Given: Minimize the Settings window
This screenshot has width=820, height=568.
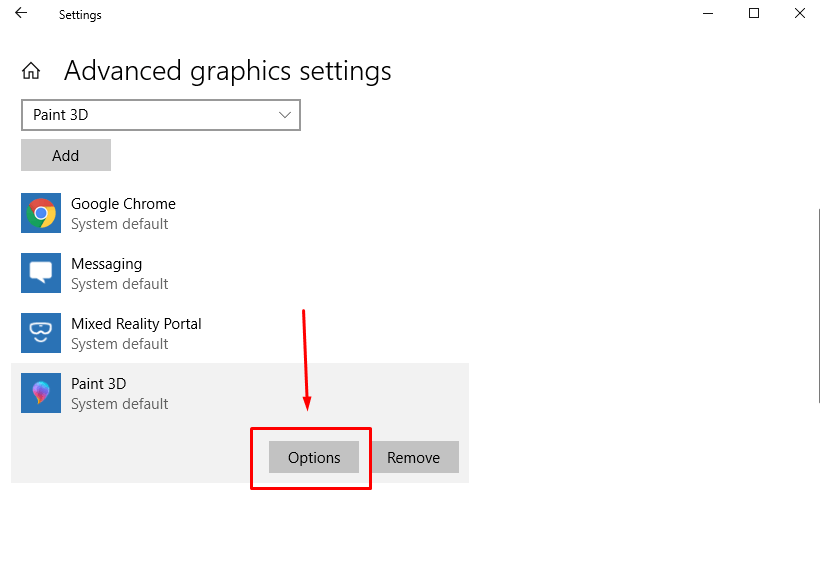Looking at the screenshot, I should coord(708,13).
